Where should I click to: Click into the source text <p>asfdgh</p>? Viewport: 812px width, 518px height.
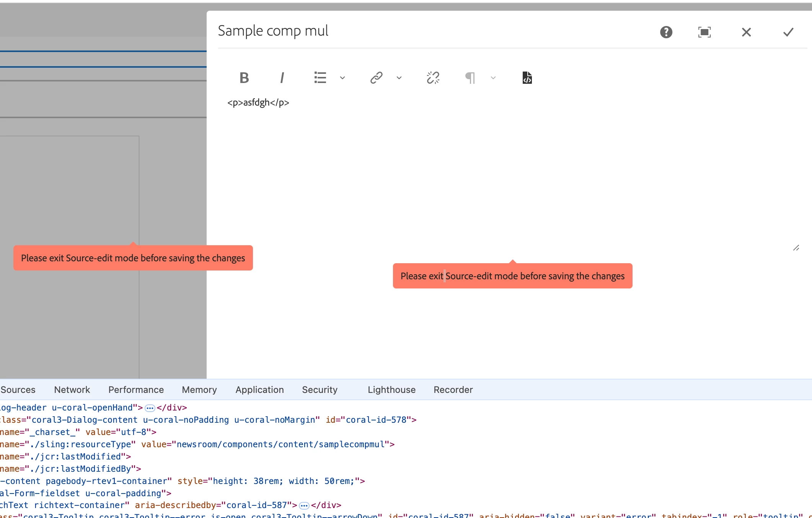coord(258,103)
